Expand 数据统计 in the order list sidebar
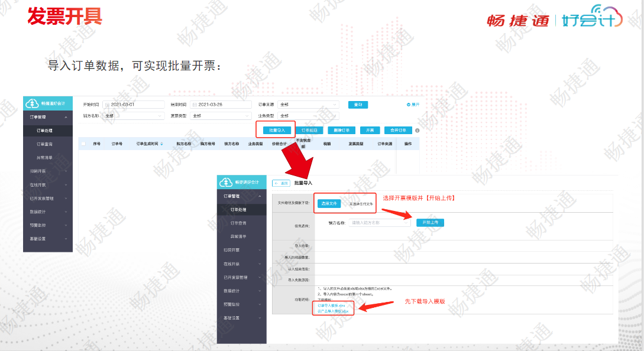644x351 pixels. coord(66,212)
